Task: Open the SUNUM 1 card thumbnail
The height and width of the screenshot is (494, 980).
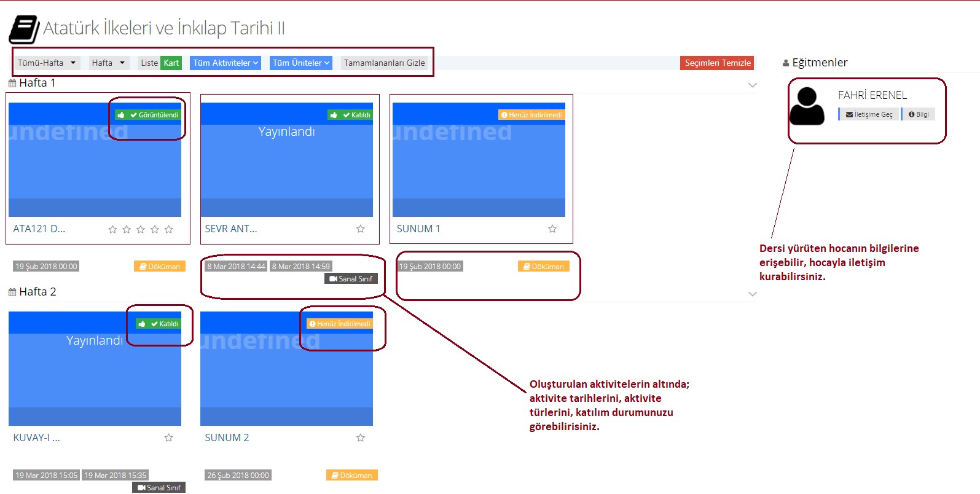Action: click(479, 160)
